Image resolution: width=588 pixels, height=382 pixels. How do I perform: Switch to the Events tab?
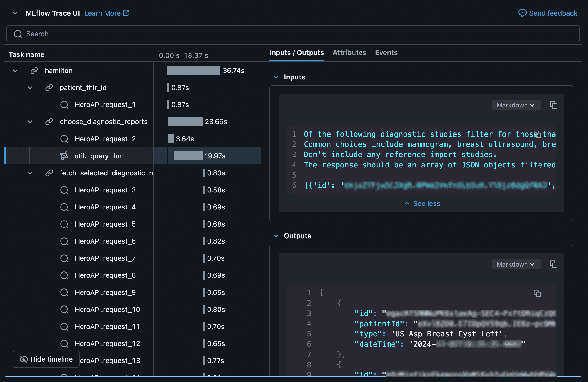click(386, 53)
